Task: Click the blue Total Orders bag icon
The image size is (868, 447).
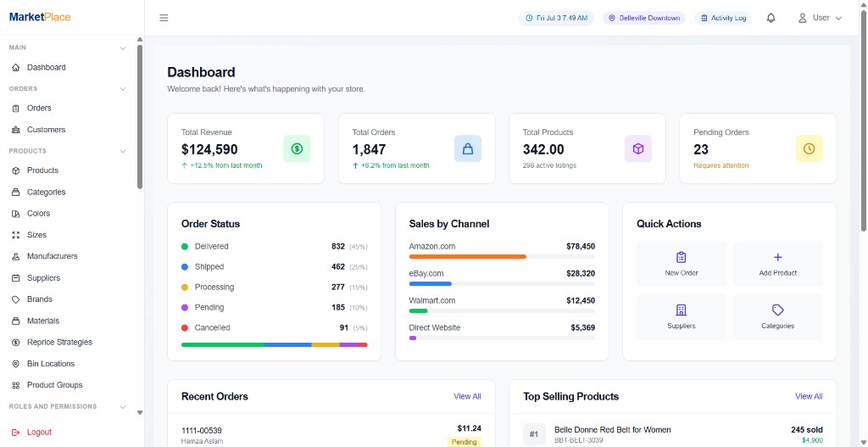Action: (x=468, y=148)
